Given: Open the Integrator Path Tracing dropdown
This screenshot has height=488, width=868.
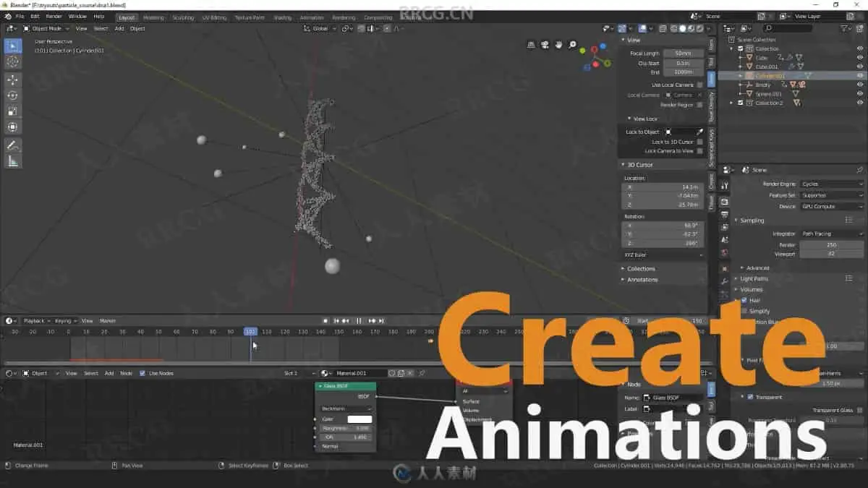Looking at the screenshot, I should (x=832, y=234).
